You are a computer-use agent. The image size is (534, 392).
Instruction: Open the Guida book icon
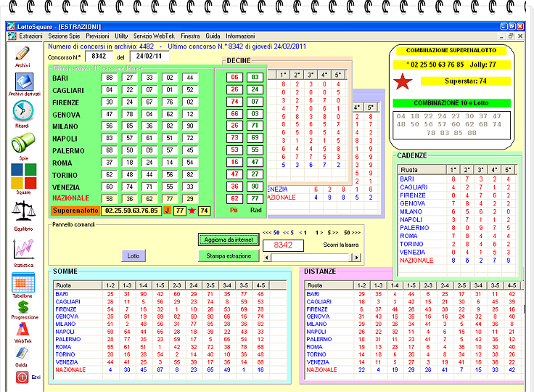tap(22, 353)
